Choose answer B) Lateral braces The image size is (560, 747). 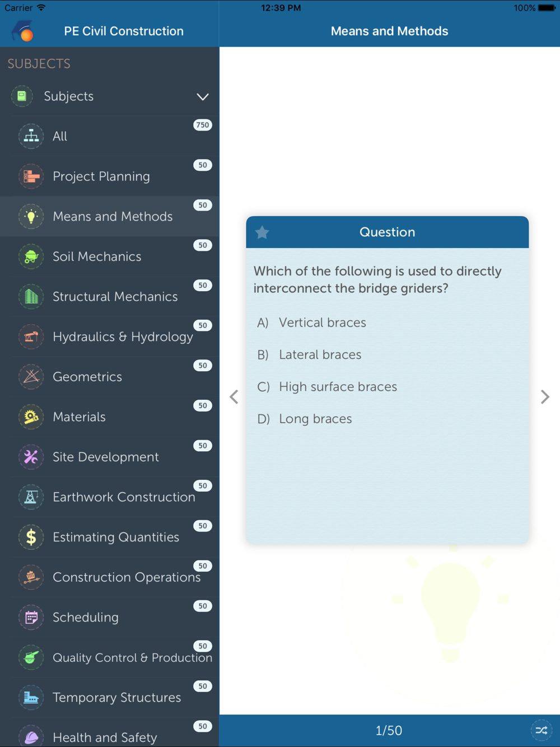point(309,354)
